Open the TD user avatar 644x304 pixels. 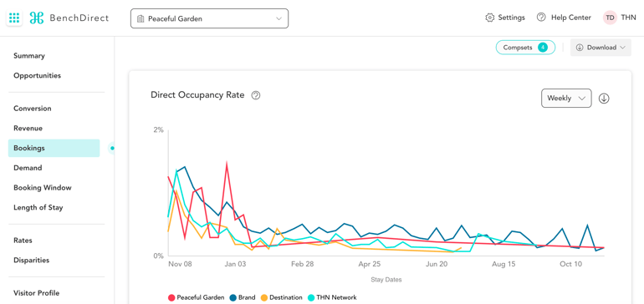point(610,18)
